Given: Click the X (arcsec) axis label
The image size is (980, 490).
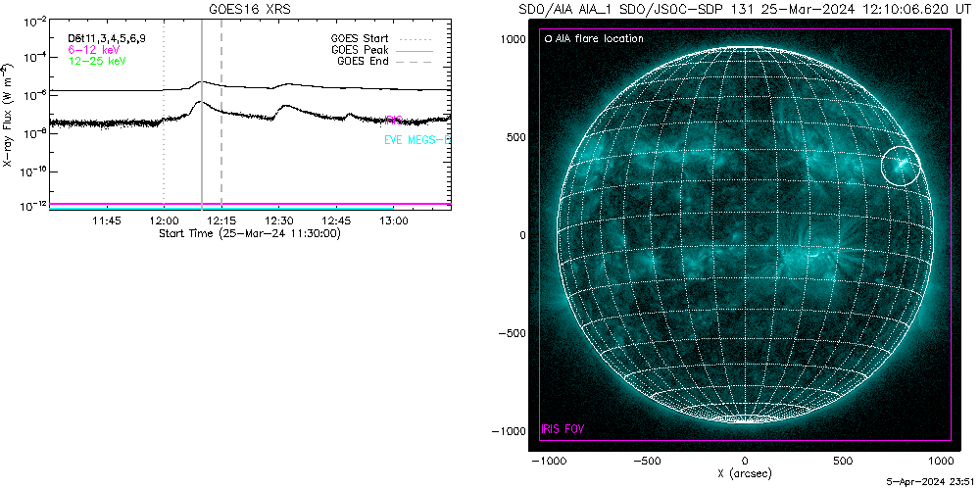Looking at the screenshot, I should tap(746, 474).
